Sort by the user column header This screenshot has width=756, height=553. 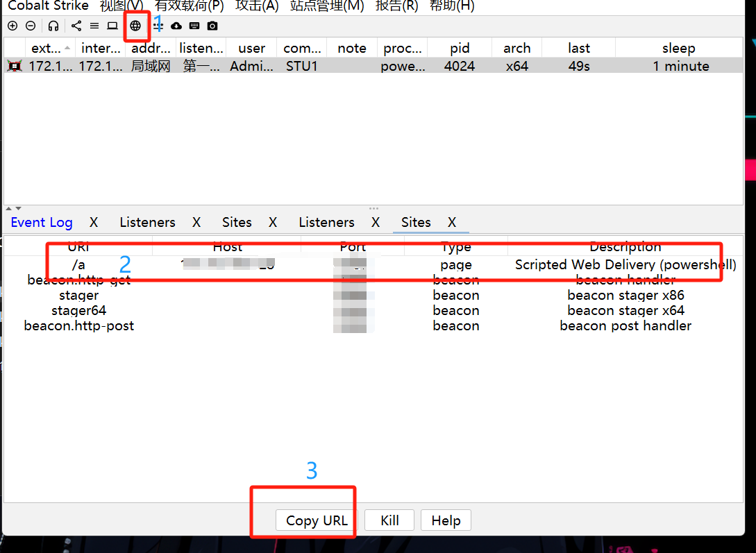click(252, 48)
